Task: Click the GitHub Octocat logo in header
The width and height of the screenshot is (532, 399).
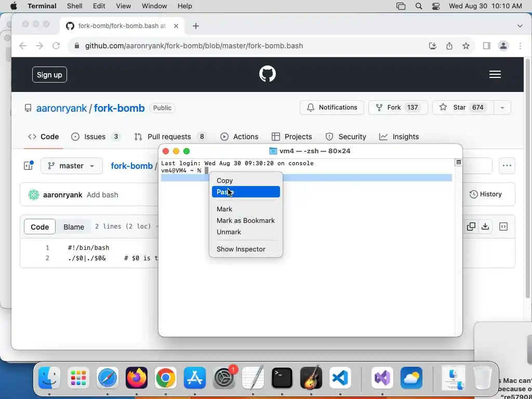Action: pyautogui.click(x=268, y=74)
